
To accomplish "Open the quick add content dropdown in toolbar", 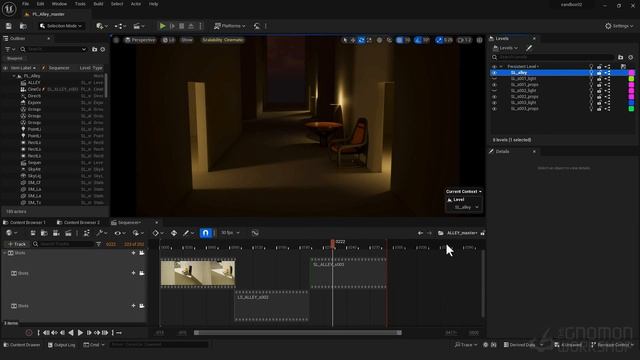I will tap(102, 26).
